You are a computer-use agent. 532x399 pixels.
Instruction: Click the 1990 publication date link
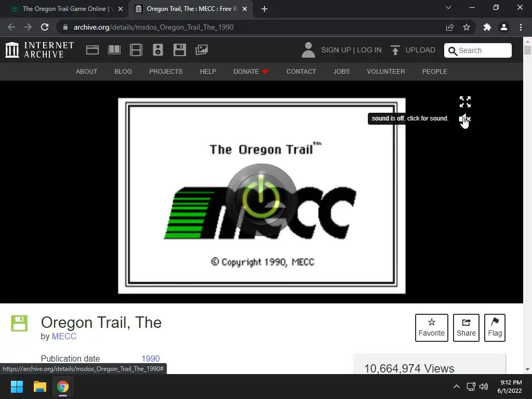click(151, 358)
